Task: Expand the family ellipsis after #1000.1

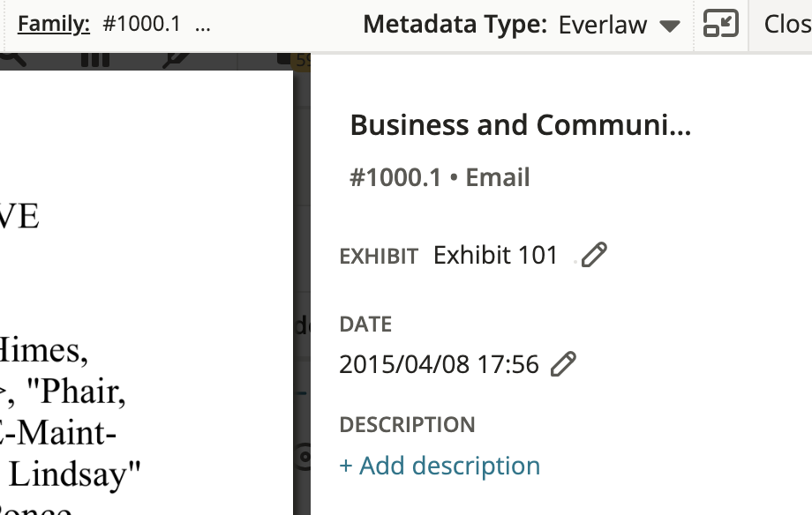Action: (x=203, y=26)
